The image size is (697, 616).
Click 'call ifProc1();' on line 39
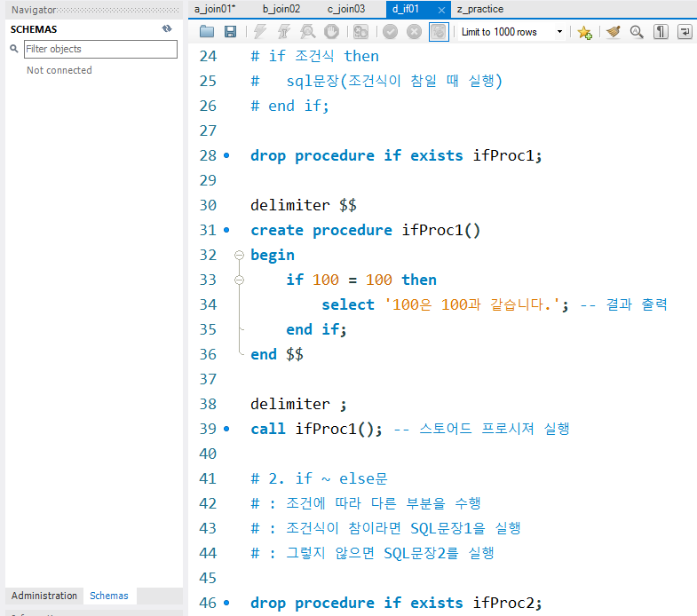coord(316,429)
